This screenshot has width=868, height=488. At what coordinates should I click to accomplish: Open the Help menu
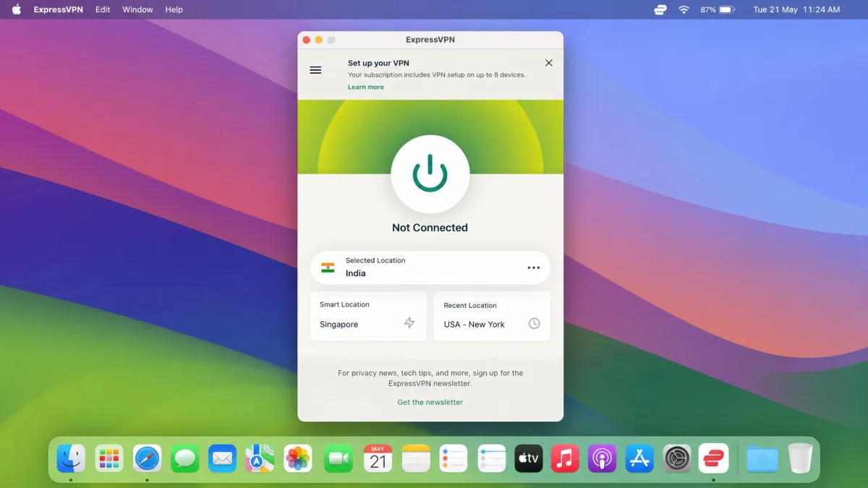pyautogui.click(x=174, y=9)
